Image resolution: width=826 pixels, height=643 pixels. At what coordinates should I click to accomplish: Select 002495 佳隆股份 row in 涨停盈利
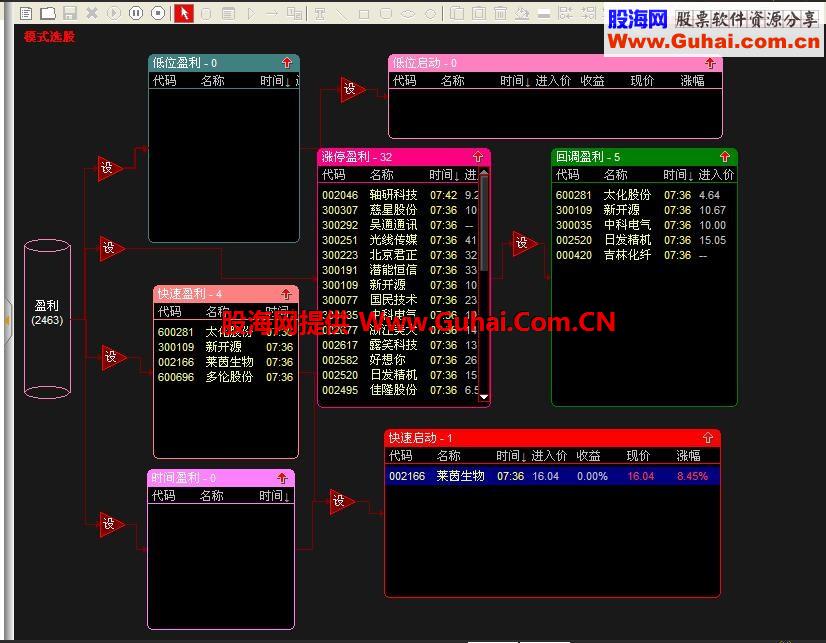coord(399,390)
